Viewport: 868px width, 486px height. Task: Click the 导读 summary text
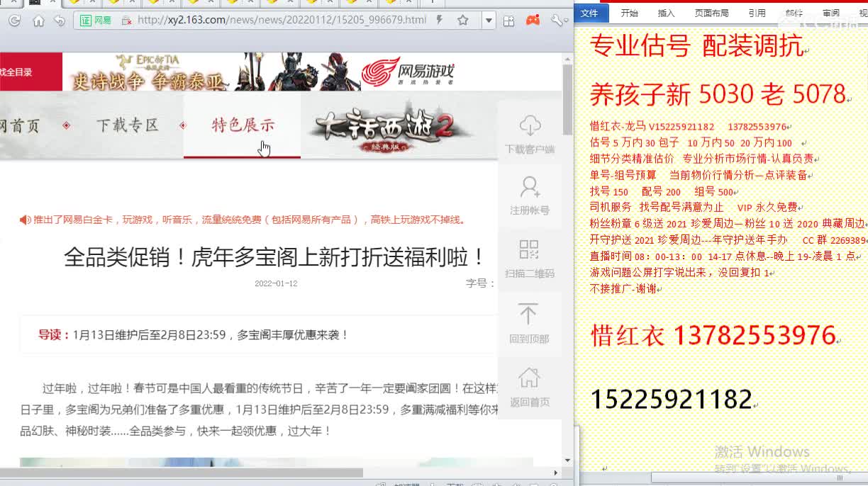[x=194, y=334]
